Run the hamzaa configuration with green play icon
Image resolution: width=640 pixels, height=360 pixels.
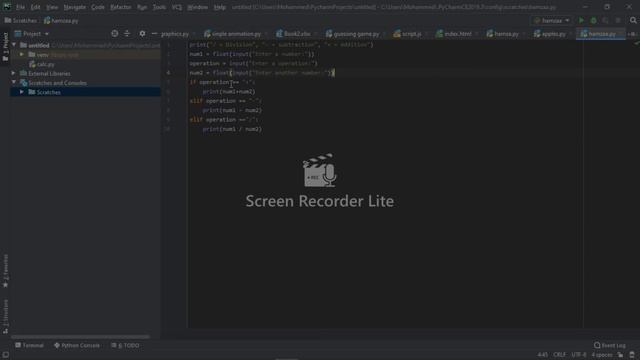pyautogui.click(x=581, y=20)
